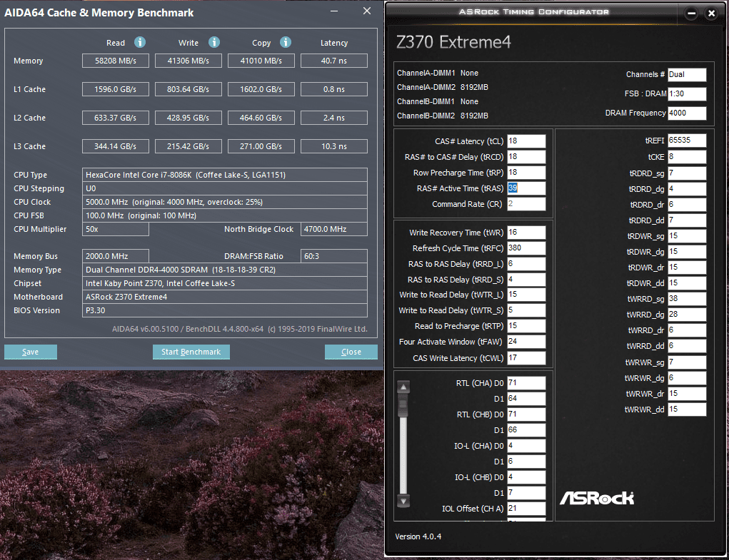Click the Read info icon in AIDA64
729x560 pixels.
pyautogui.click(x=140, y=42)
